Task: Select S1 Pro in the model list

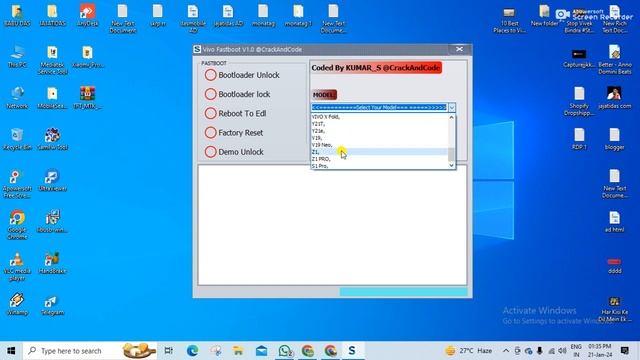Action: [379, 166]
